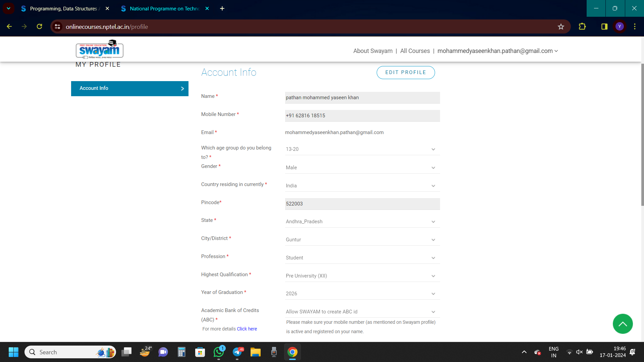
Task: Click the Windows taskbar Search box
Action: tap(70, 352)
